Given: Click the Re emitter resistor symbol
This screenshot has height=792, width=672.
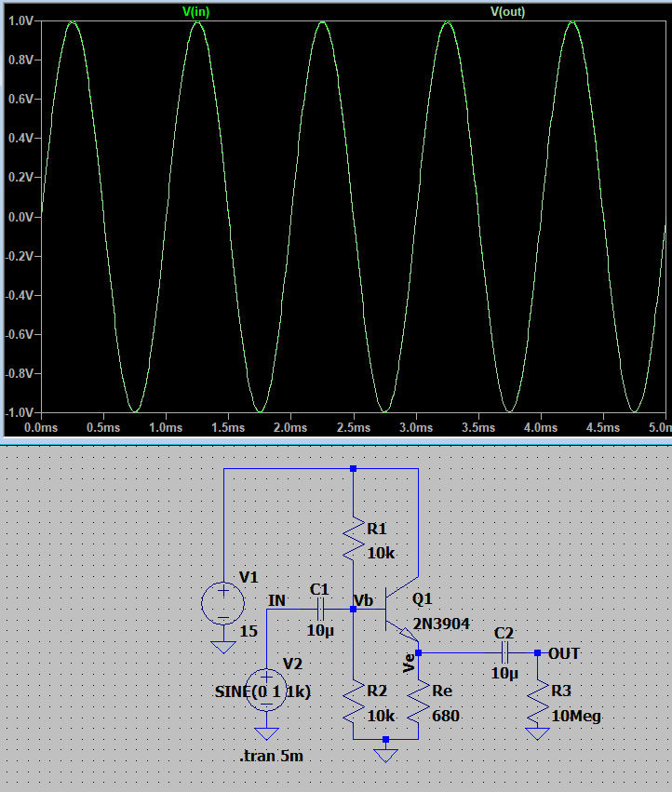Looking at the screenshot, I should point(419,705).
